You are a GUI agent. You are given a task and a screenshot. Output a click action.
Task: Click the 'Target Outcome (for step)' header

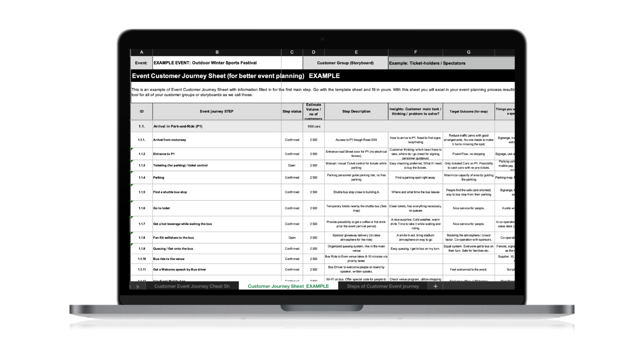(469, 111)
